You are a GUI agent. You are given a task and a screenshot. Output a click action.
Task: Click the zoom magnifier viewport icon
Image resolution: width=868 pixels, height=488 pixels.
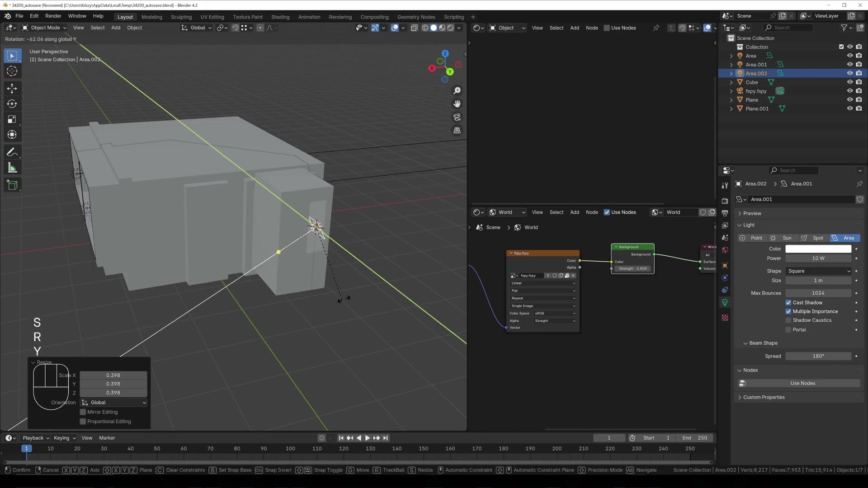pyautogui.click(x=457, y=91)
